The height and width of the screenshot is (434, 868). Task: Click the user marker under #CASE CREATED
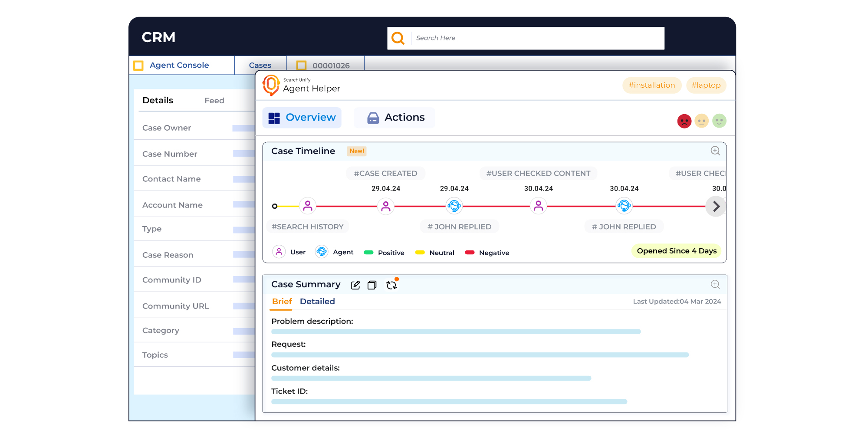386,206
